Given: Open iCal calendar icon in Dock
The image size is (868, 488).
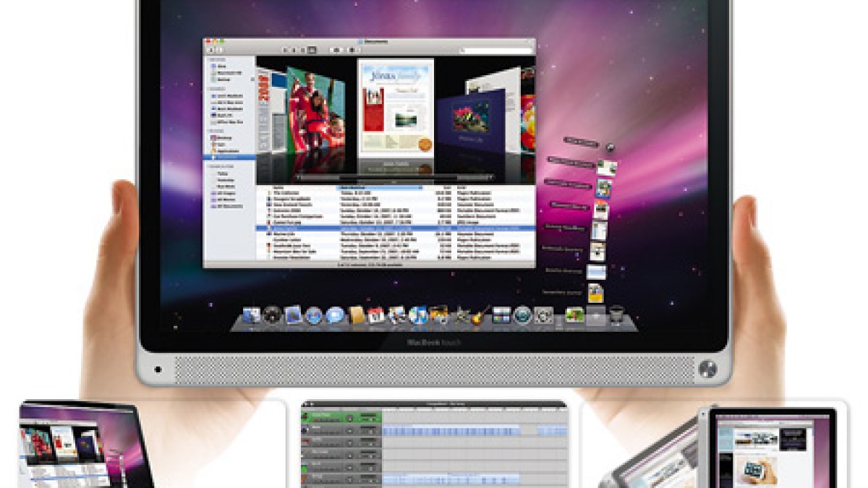Looking at the screenshot, I should (376, 315).
